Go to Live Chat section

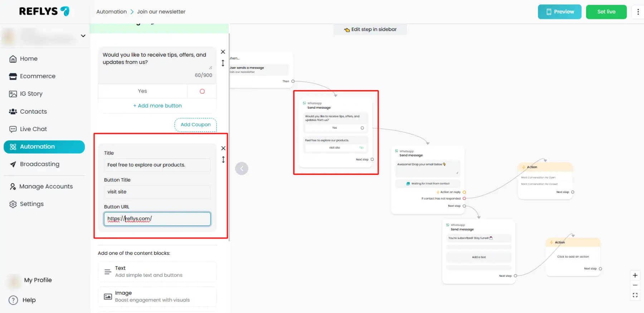33,129
